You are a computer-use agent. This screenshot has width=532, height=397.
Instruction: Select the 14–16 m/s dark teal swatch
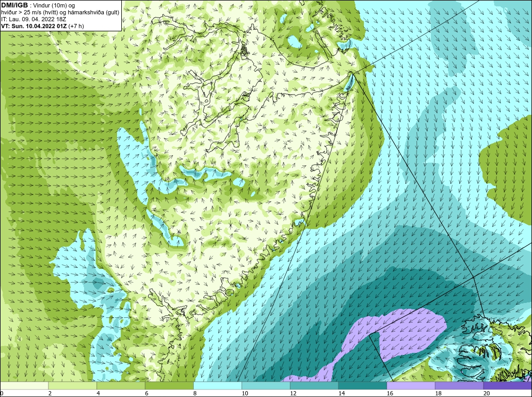362,385
